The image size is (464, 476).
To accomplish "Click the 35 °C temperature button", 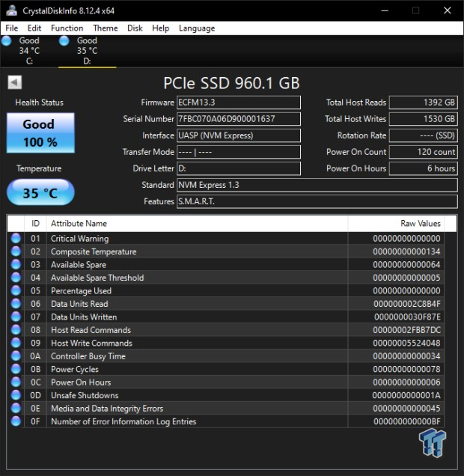I will [40, 192].
